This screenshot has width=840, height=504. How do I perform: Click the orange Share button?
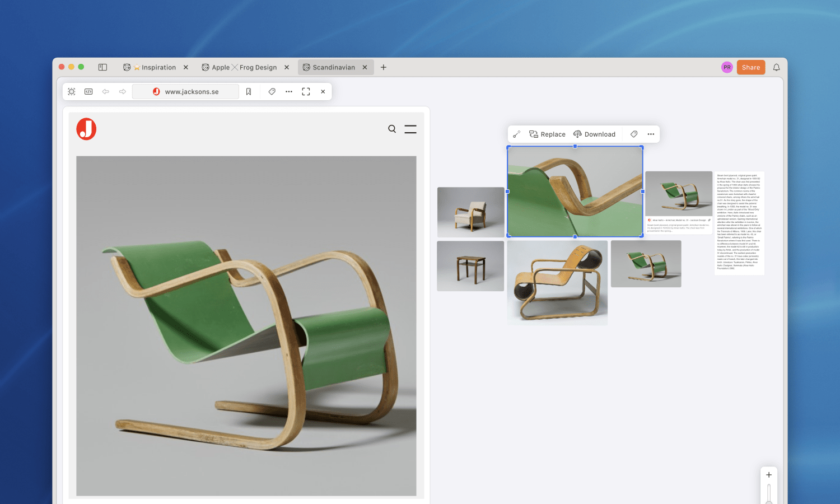click(x=751, y=67)
